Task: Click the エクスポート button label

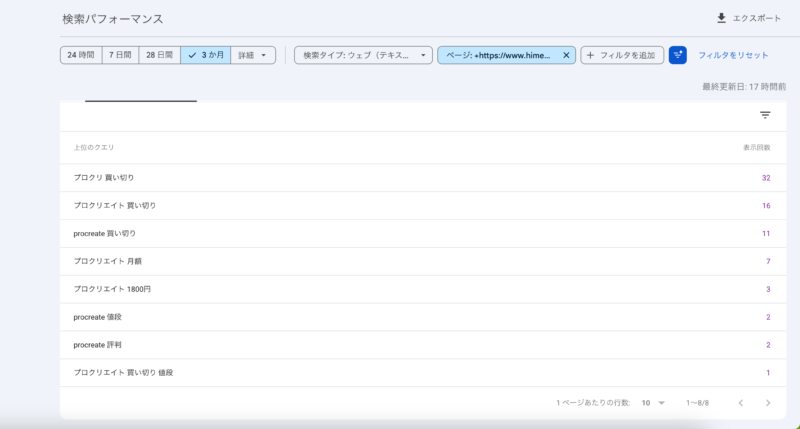Action: click(757, 18)
